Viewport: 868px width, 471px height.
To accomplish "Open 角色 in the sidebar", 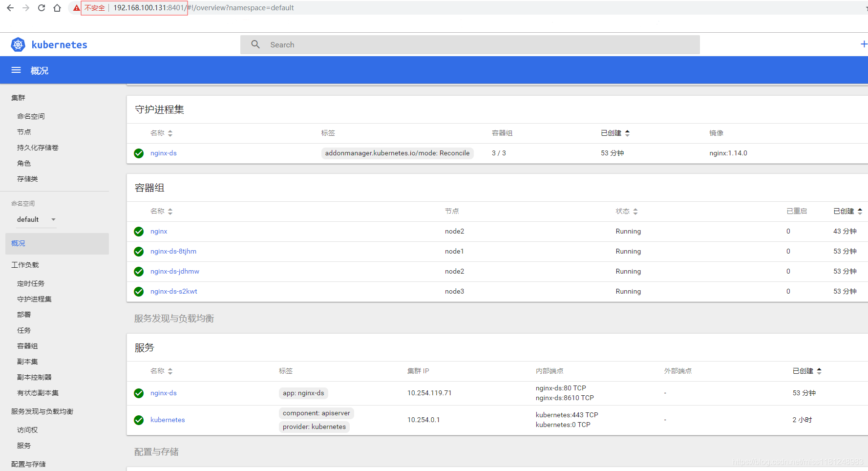I will tap(24, 163).
